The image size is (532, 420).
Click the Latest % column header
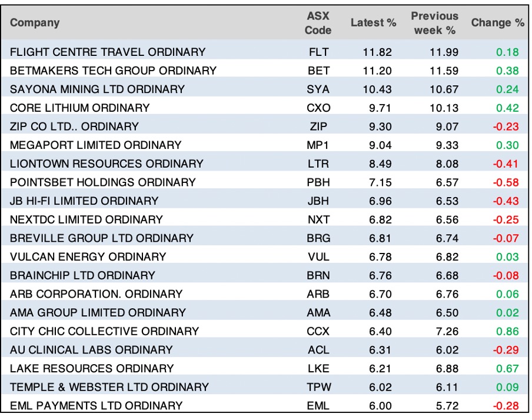(x=373, y=23)
